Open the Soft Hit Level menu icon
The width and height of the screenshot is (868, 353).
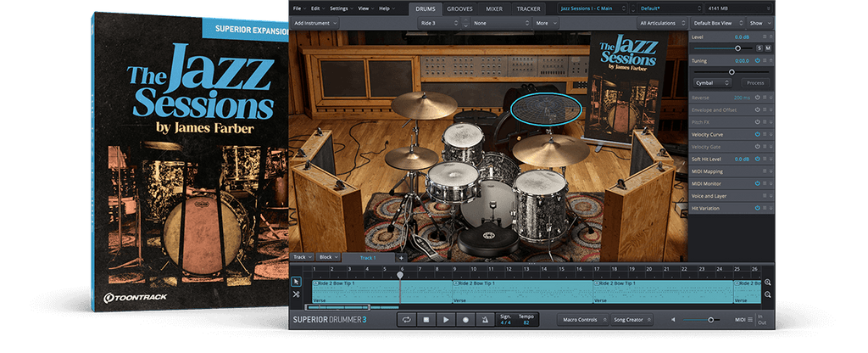click(765, 159)
